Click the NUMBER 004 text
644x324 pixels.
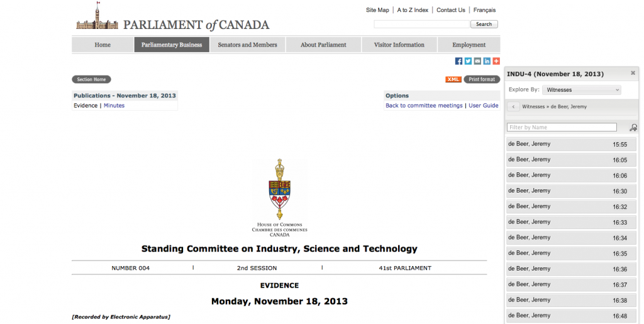(131, 268)
